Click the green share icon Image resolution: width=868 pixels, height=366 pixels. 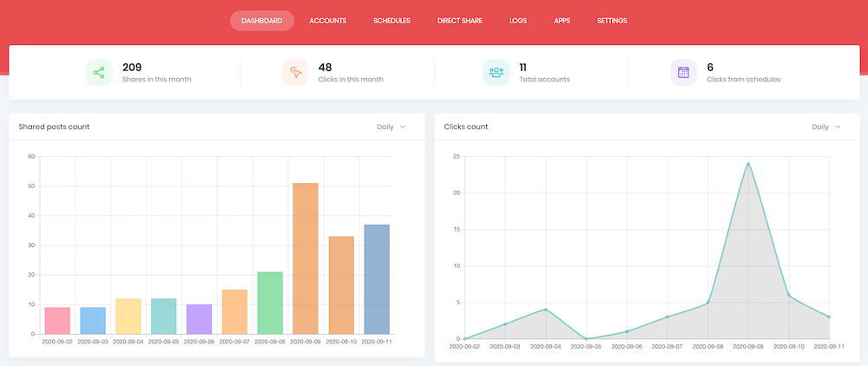99,73
